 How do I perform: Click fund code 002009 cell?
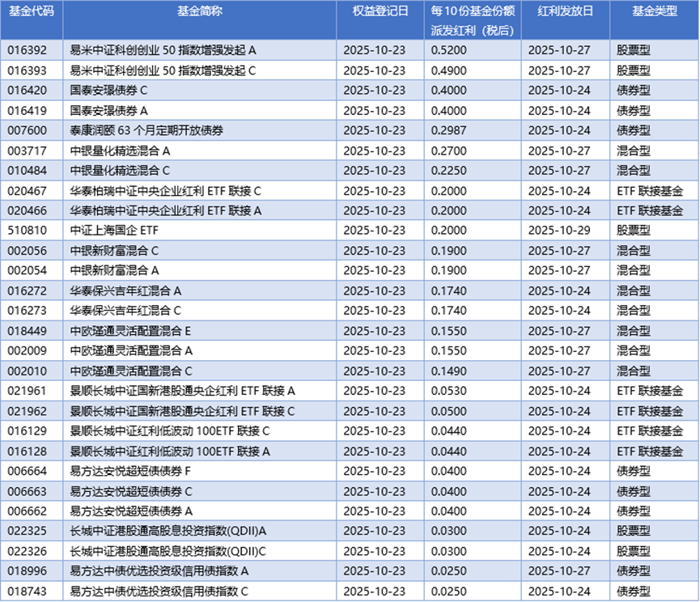coord(28,350)
